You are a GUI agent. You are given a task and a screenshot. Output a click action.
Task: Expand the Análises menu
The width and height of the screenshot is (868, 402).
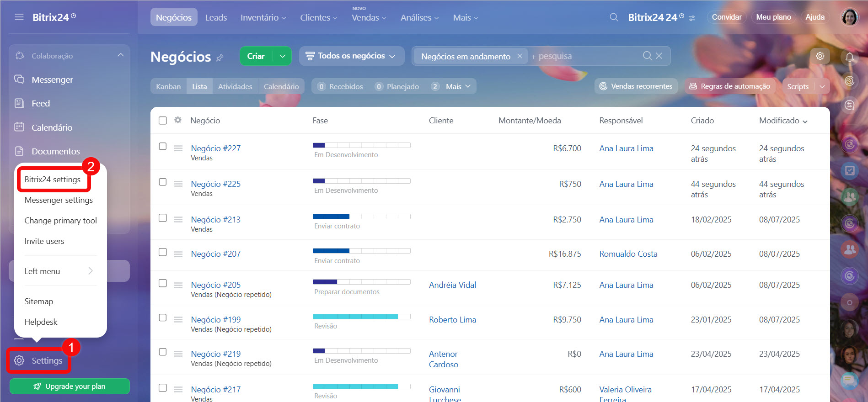(419, 17)
